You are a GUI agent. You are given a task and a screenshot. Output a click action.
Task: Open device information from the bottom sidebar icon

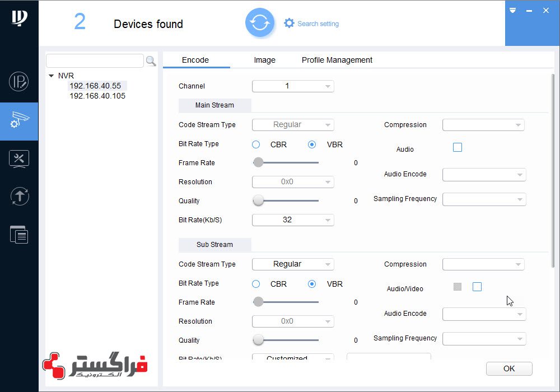(x=19, y=235)
